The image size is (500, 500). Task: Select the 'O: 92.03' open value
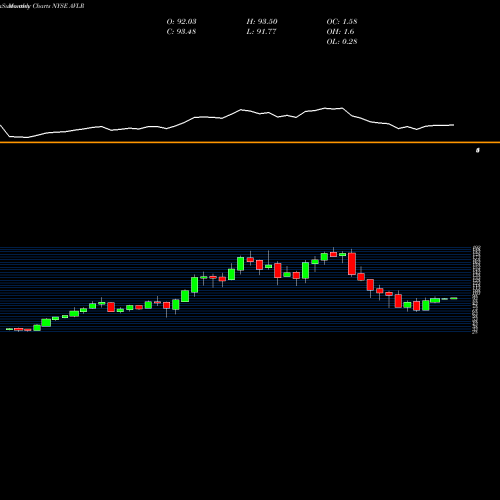point(181,22)
